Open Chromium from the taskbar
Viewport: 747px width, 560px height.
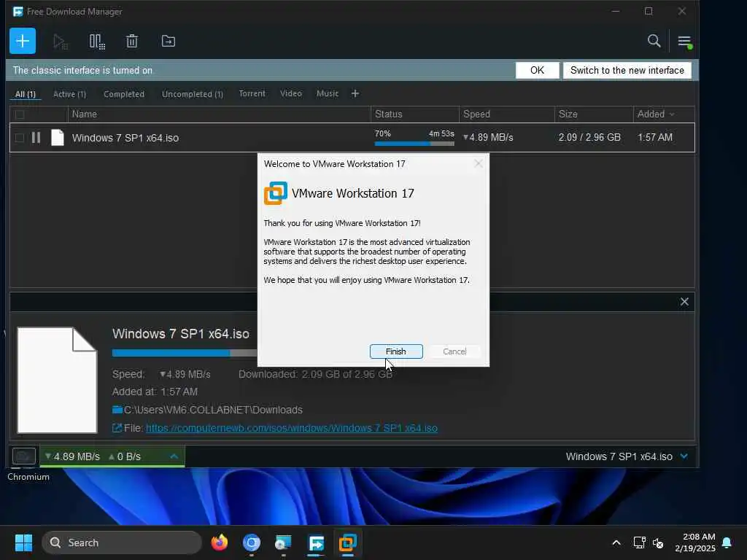[252, 542]
